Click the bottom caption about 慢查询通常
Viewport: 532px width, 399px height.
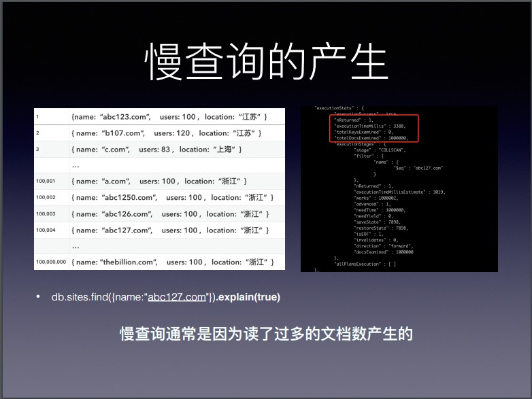pos(266,334)
